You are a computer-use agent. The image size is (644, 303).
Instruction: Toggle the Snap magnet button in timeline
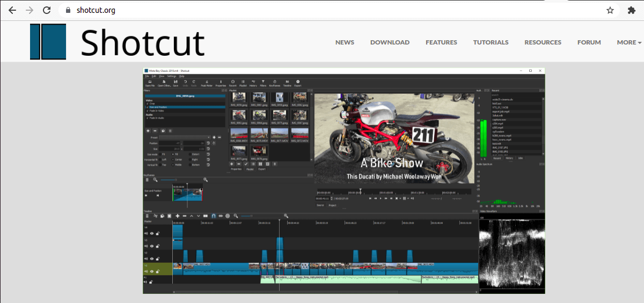coord(214,216)
